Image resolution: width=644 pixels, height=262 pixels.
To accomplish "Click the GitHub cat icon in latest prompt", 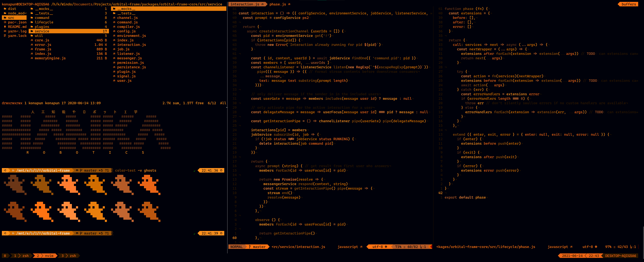I will click(77, 233).
